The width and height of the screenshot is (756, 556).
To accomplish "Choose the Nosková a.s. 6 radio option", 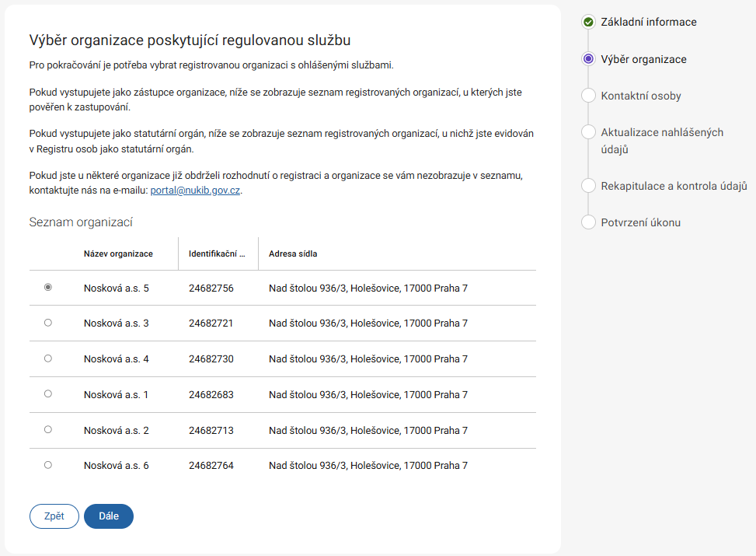I will pos(48,465).
